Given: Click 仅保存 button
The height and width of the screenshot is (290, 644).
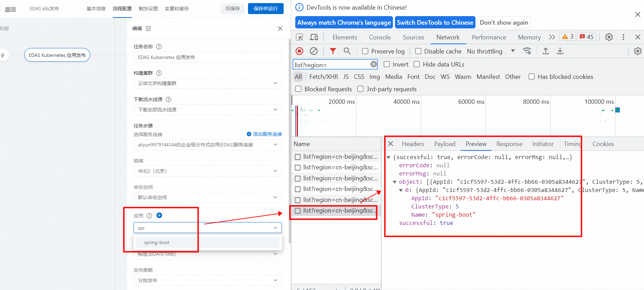Looking at the screenshot, I should click(233, 9).
